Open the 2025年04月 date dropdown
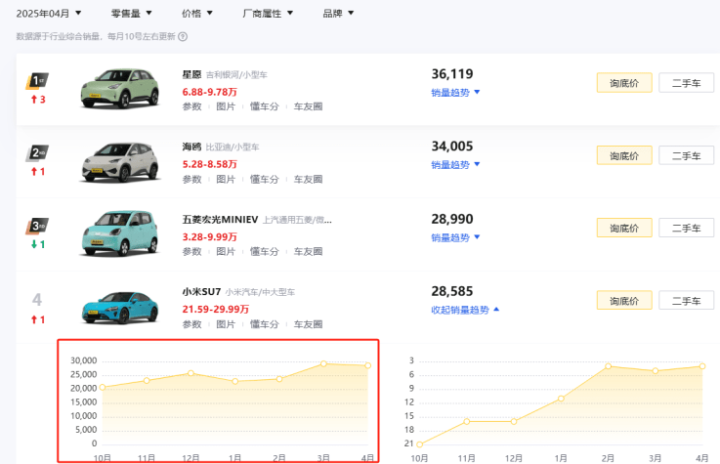Viewport: 720px width, 464px height. point(49,13)
